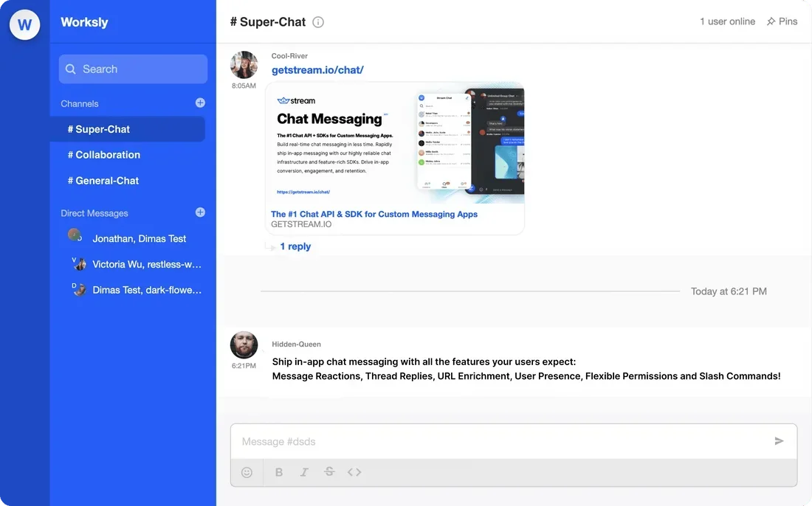Open the emoji picker in message composer
Screen dimensions: 812x506
[x=246, y=471]
